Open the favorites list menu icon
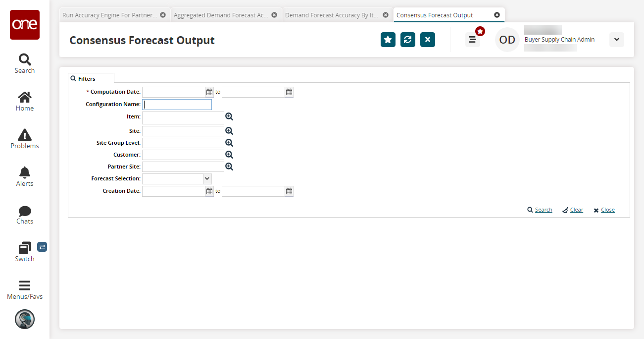Viewport: 644px width, 339px height. pyautogui.click(x=472, y=40)
